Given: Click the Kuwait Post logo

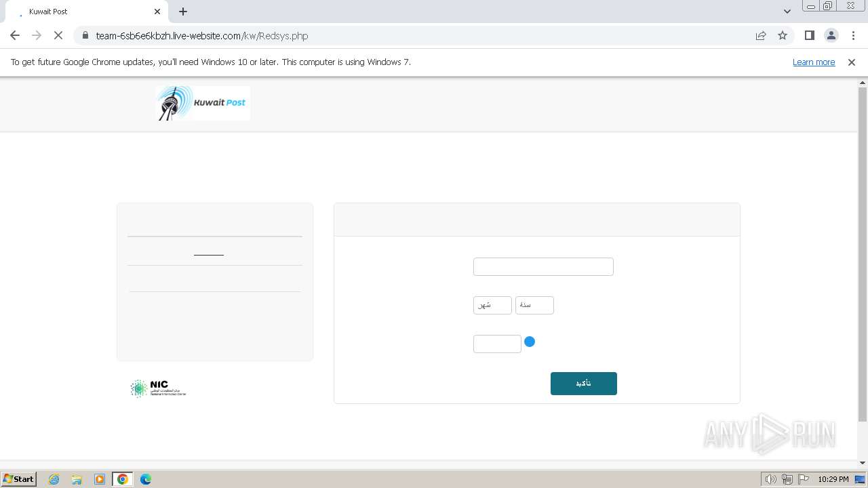Looking at the screenshot, I should point(203,103).
